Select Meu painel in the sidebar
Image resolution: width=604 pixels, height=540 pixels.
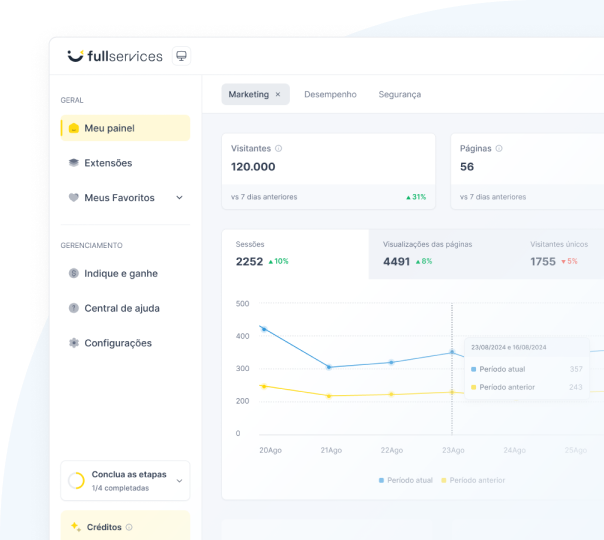[x=109, y=128]
